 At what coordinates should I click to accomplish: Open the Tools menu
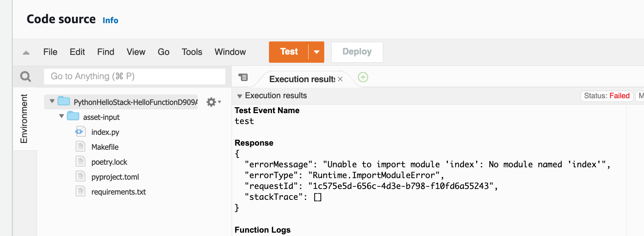point(192,52)
